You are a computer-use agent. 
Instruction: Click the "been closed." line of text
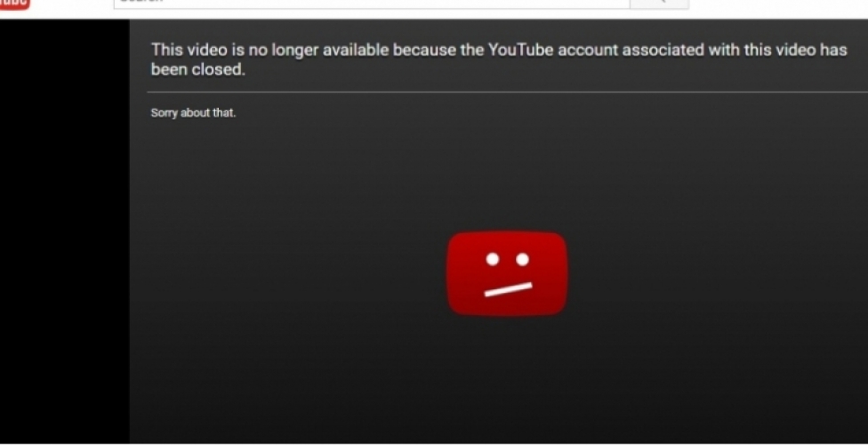click(x=197, y=69)
